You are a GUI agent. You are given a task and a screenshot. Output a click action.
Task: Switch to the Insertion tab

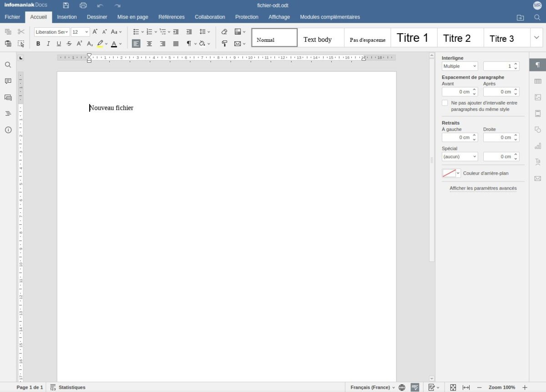[x=67, y=17]
